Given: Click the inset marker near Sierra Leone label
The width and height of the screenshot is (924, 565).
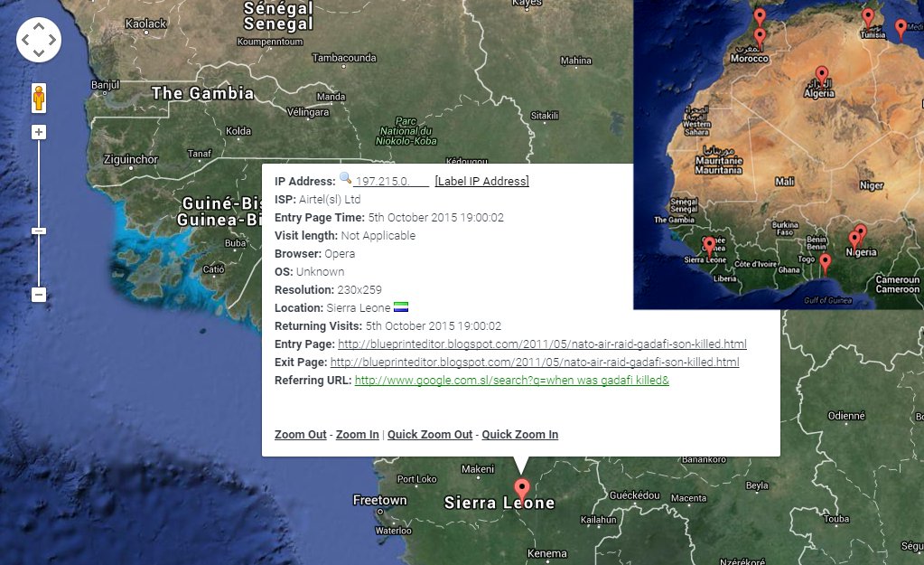Looking at the screenshot, I should [x=710, y=247].
